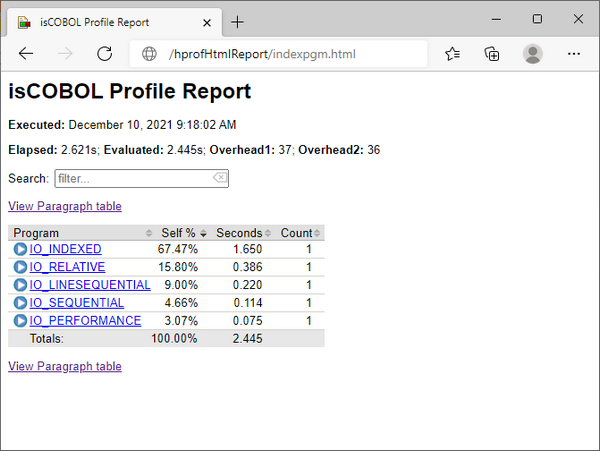
Task: Open the Collections icon
Action: point(492,54)
